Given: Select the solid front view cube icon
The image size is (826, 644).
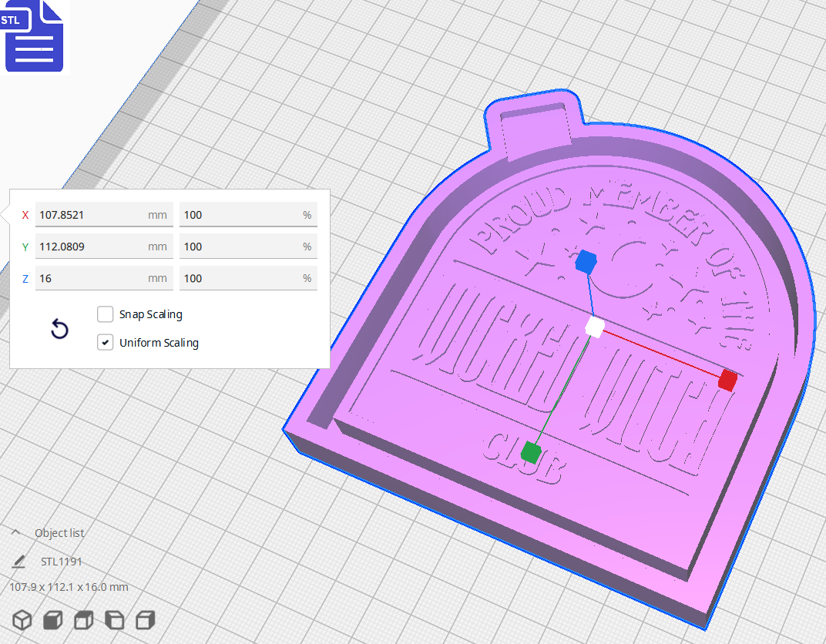Looking at the screenshot, I should click(x=52, y=620).
